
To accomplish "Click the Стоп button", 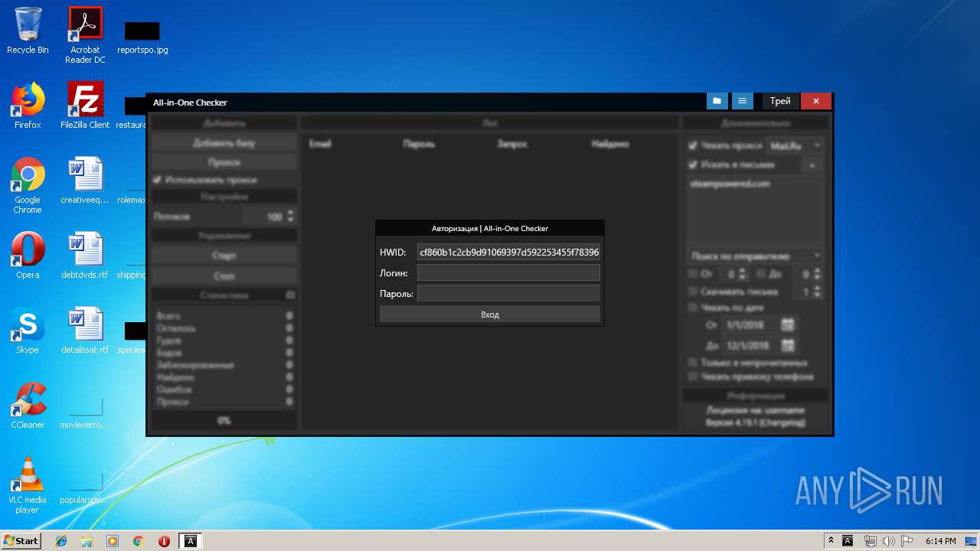I will [224, 275].
